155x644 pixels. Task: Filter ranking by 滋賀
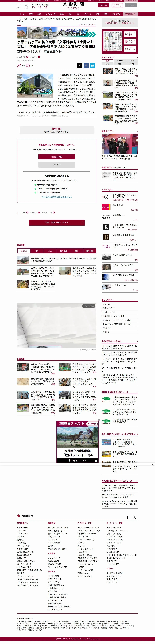pyautogui.click(x=120, y=64)
